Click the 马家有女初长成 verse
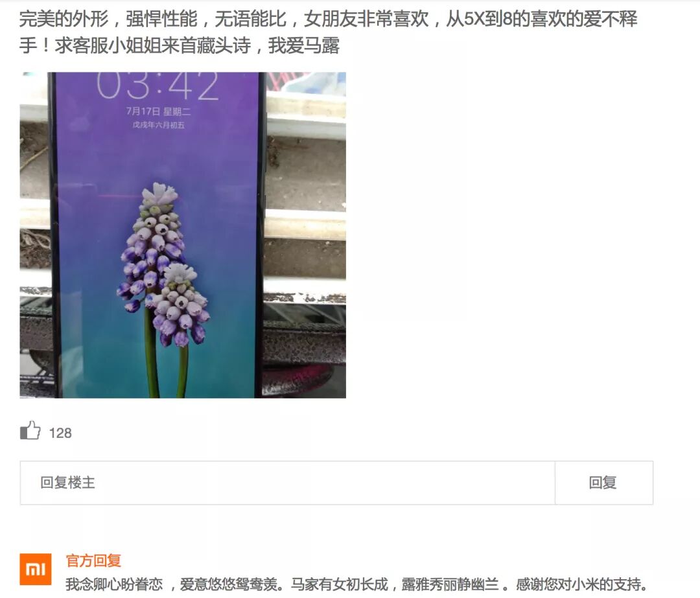This screenshot has width=700, height=598. [x=339, y=584]
